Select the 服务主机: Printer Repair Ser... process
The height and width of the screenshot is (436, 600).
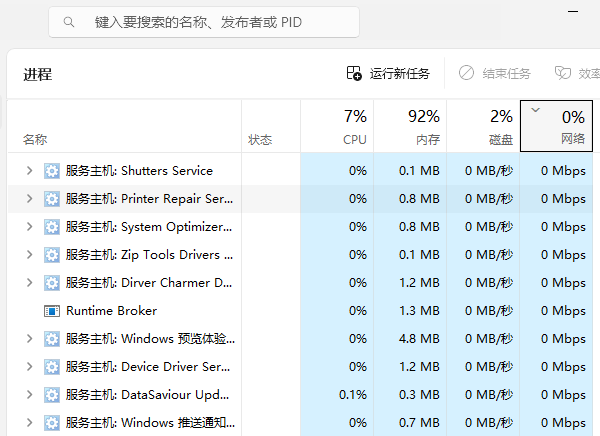[x=149, y=198]
